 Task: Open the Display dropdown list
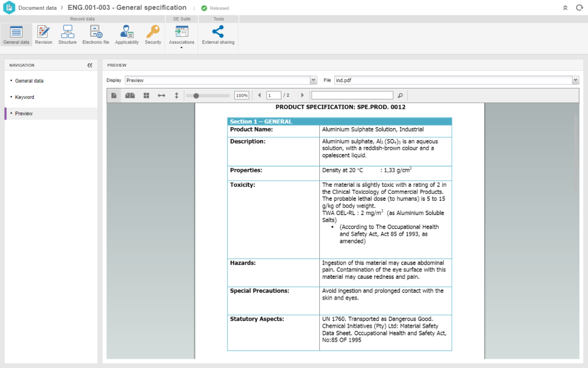click(x=313, y=80)
